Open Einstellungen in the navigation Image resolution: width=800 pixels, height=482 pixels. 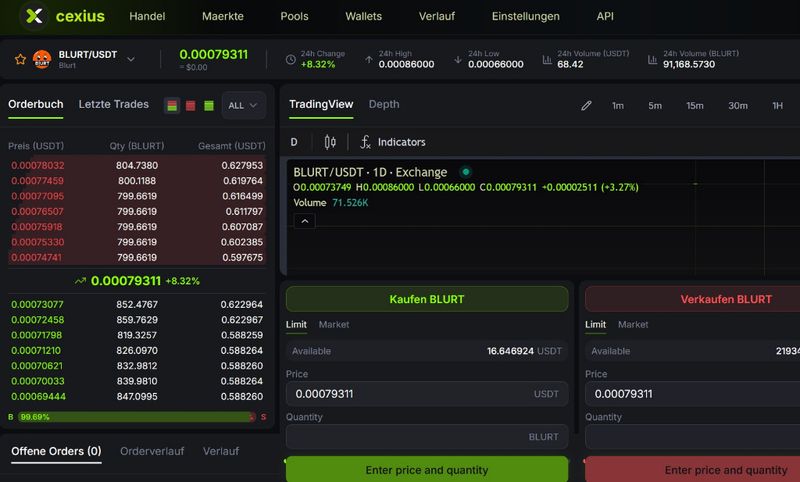pos(526,16)
